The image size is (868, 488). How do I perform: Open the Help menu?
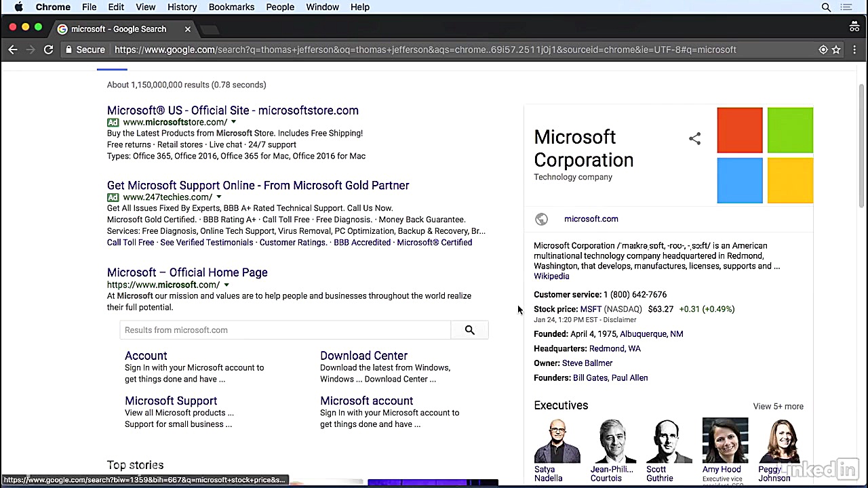click(360, 7)
